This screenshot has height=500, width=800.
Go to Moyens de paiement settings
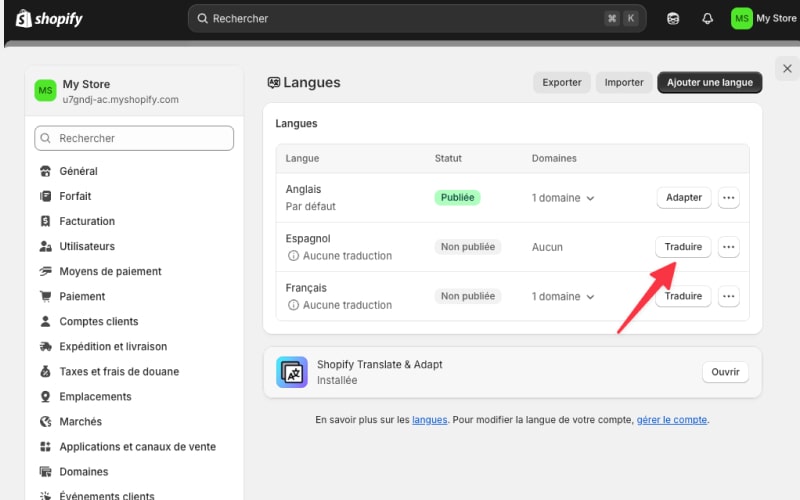110,271
